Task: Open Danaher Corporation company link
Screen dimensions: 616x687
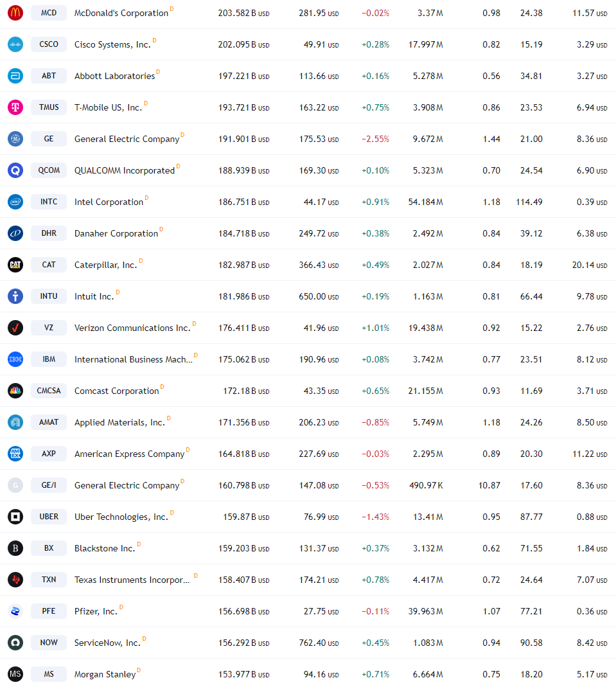Action: click(x=116, y=233)
